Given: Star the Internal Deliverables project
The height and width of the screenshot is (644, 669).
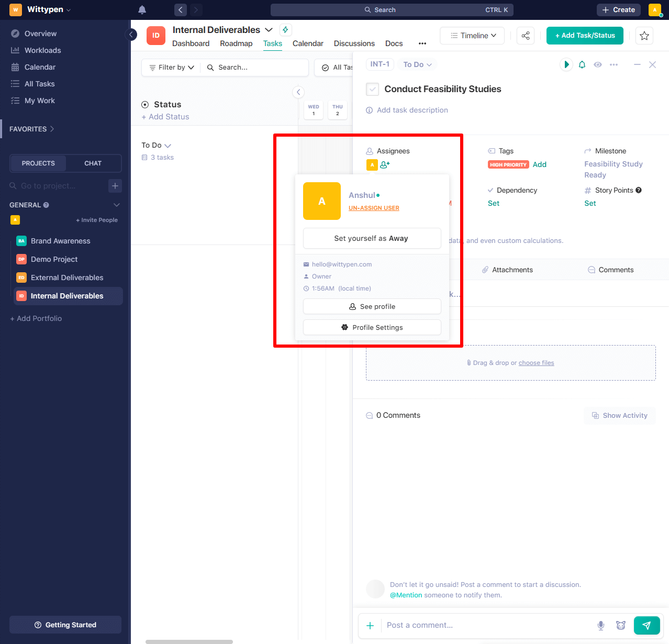Looking at the screenshot, I should tap(644, 36).
